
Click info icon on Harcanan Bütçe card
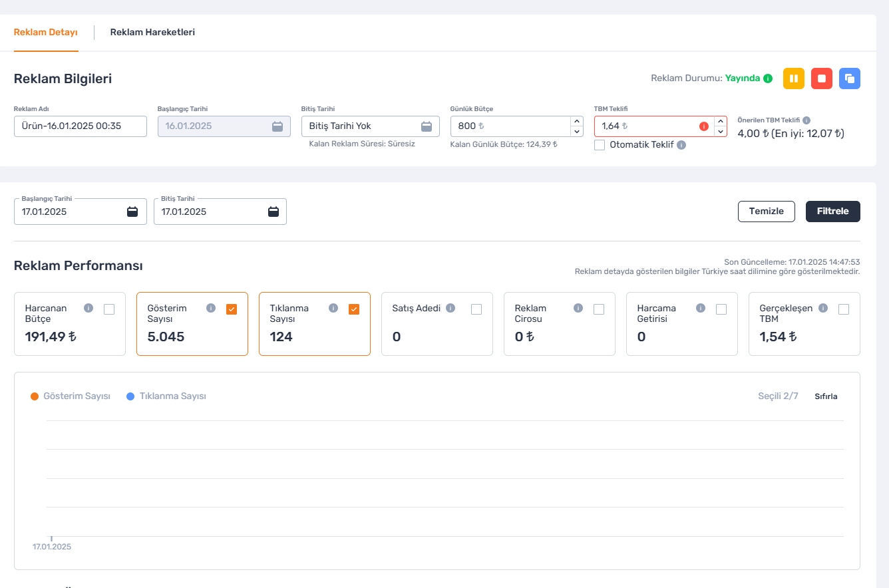pos(89,308)
